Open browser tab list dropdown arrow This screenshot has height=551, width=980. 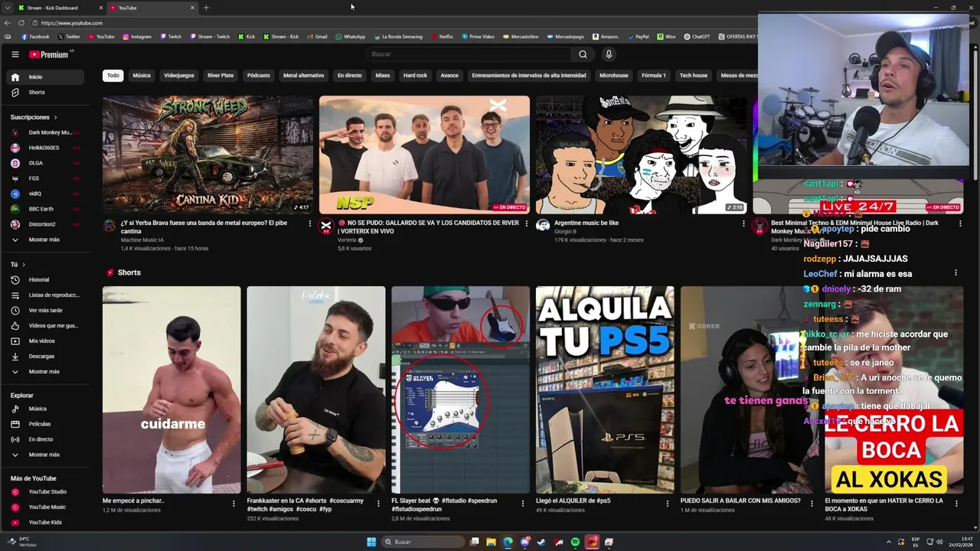point(8,8)
